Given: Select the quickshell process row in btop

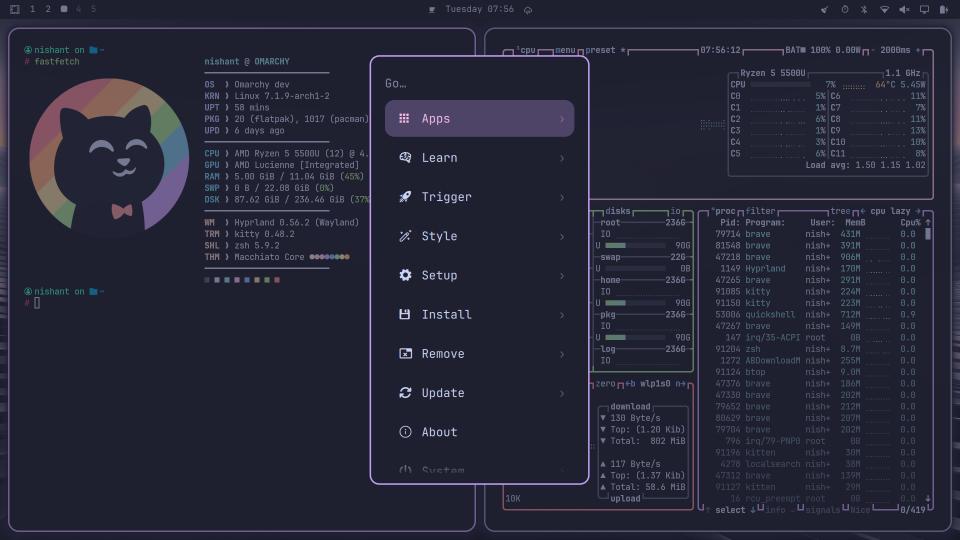Looking at the screenshot, I should click(816, 314).
